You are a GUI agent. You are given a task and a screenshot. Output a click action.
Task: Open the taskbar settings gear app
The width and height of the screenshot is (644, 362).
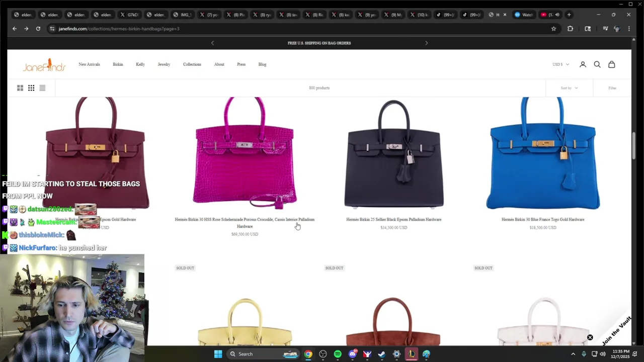[396, 354]
